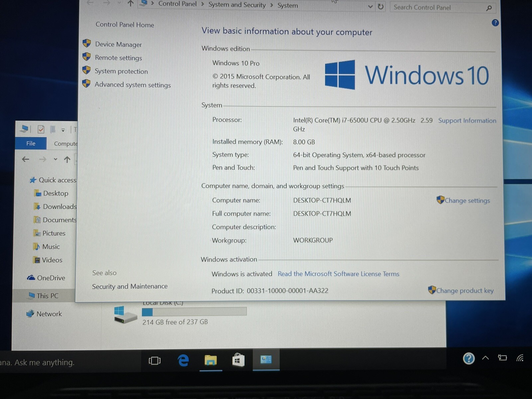Viewport: 532px width, 399px height.
Task: Open Customize Quick Access Toolbar dropdown
Action: click(x=63, y=130)
